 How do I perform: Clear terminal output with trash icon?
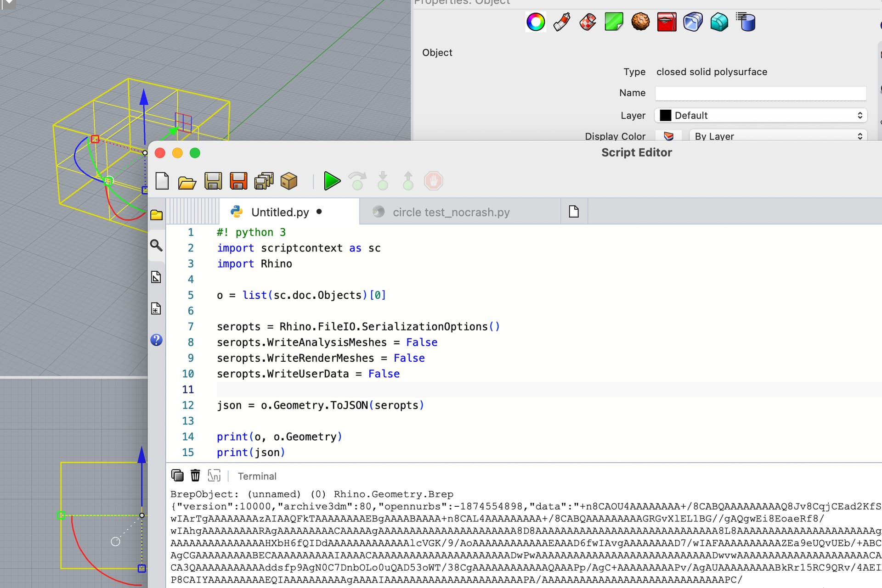195,476
